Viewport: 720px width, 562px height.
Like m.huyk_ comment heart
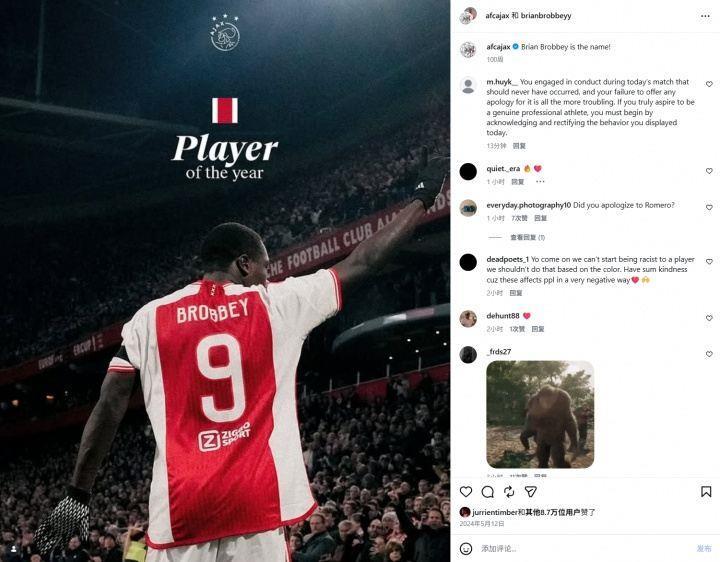(709, 84)
